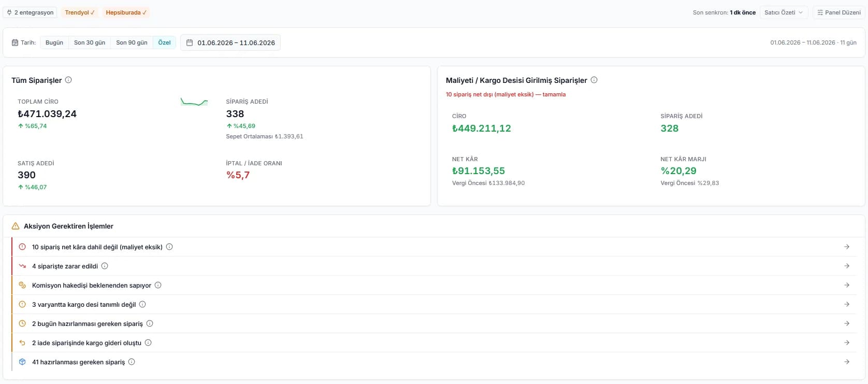Select the Son 90 gün filter
Screen dimensions: 868x384
coord(132,42)
